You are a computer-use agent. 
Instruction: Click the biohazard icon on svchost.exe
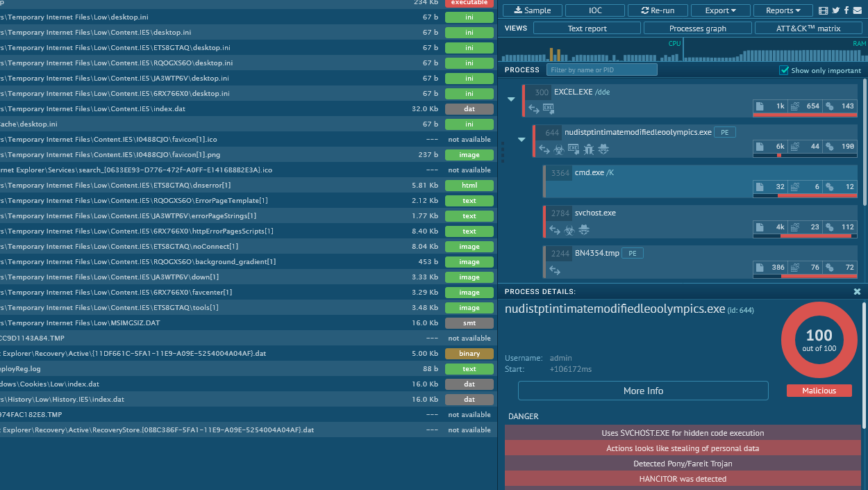[569, 230]
